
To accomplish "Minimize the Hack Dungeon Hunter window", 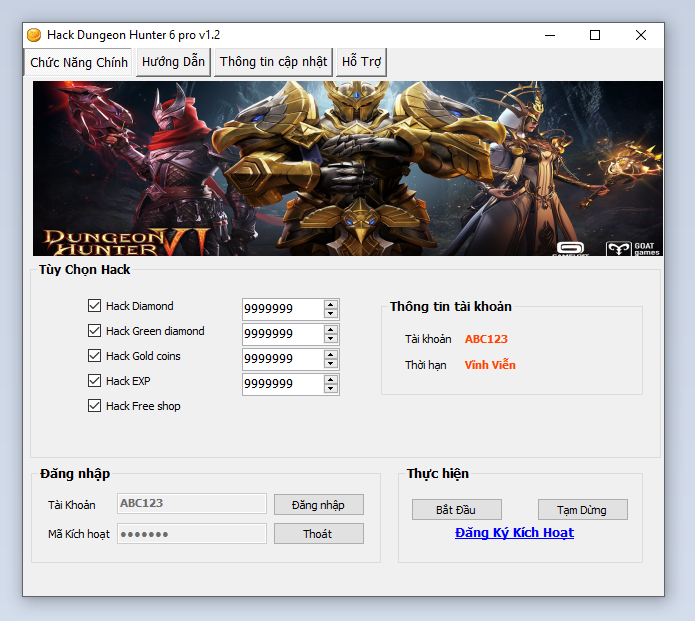I will pyautogui.click(x=549, y=35).
